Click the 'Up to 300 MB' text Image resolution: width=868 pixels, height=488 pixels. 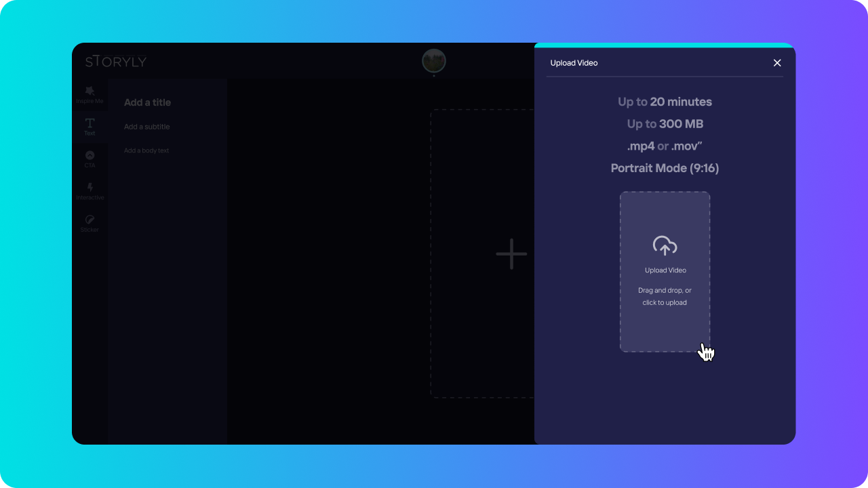[665, 124]
